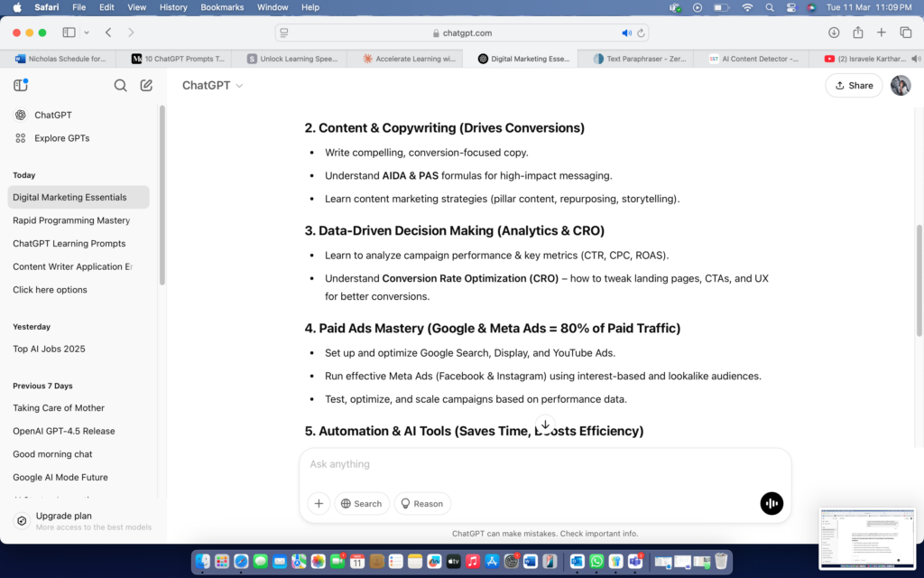Click the plus attachment icon in composer
This screenshot has height=578, width=924.
click(319, 503)
